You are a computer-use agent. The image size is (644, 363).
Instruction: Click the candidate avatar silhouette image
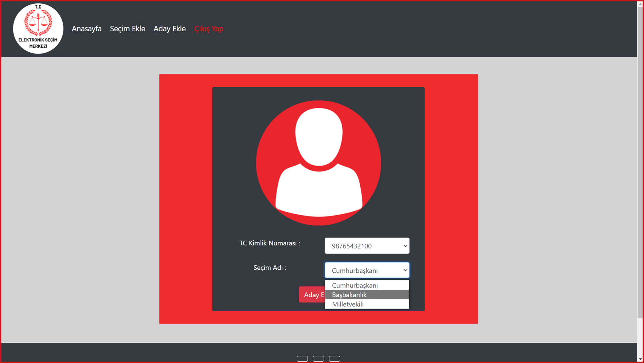click(318, 163)
